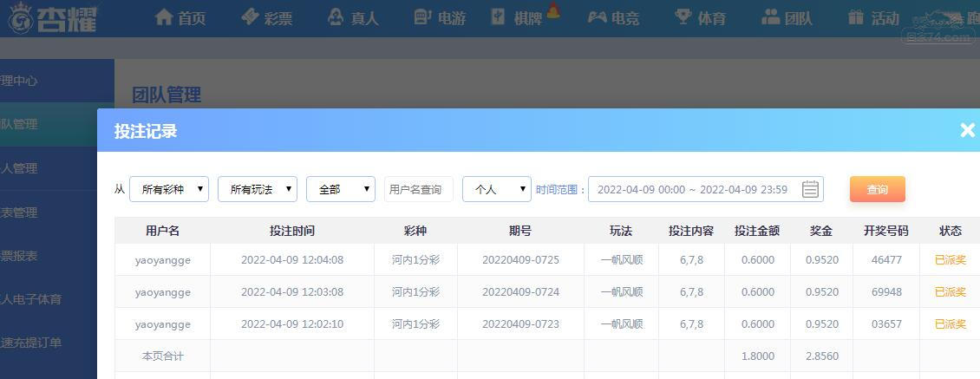This screenshot has height=379, width=980.
Task: Select the 电游 menu item
Action: (x=440, y=17)
